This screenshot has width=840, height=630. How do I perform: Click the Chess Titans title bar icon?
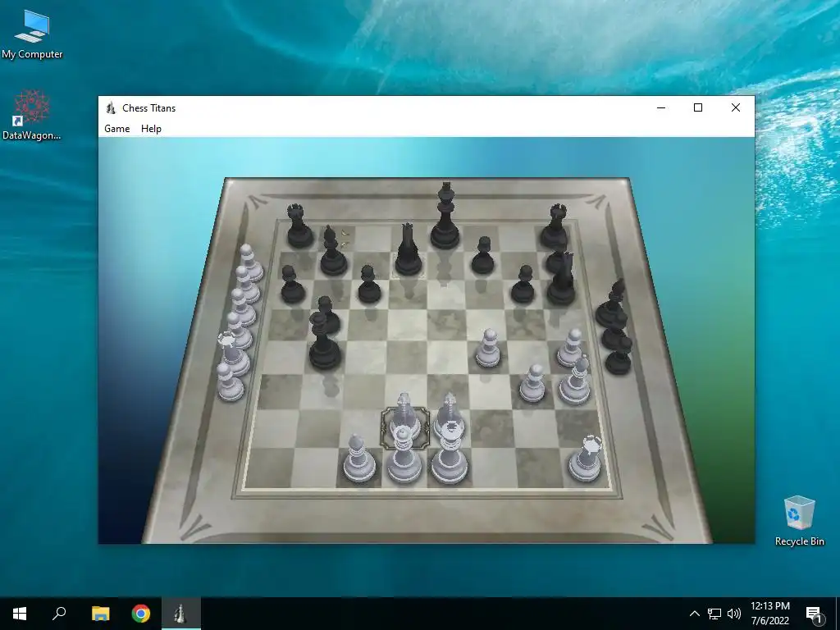pos(111,107)
